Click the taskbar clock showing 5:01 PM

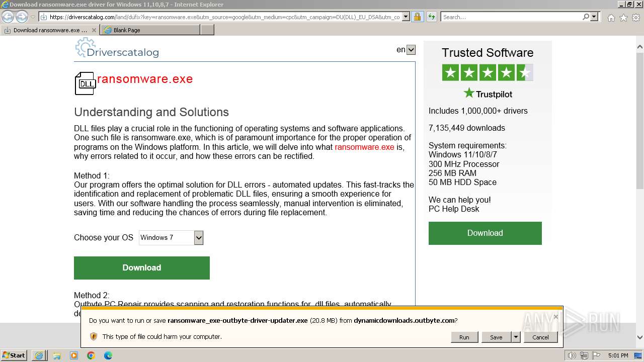click(618, 355)
